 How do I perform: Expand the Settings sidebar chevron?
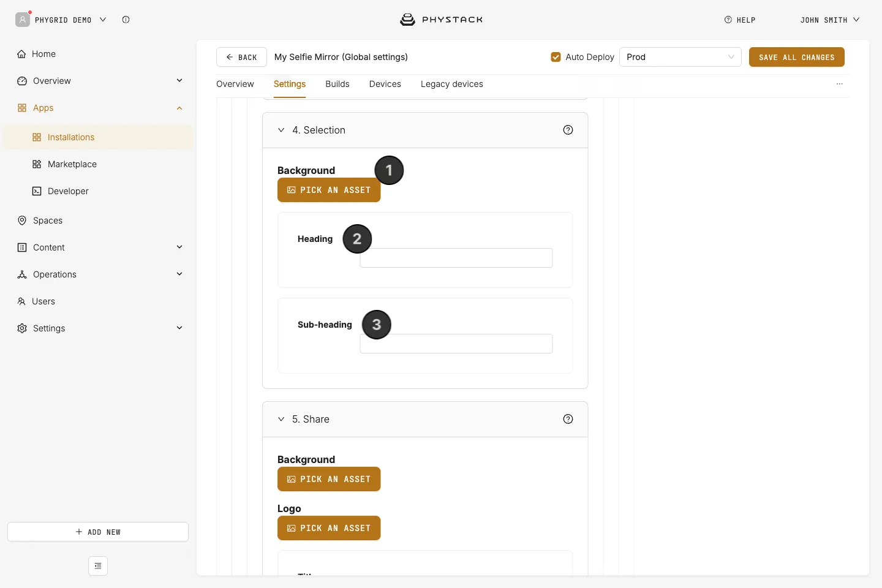pyautogui.click(x=179, y=328)
